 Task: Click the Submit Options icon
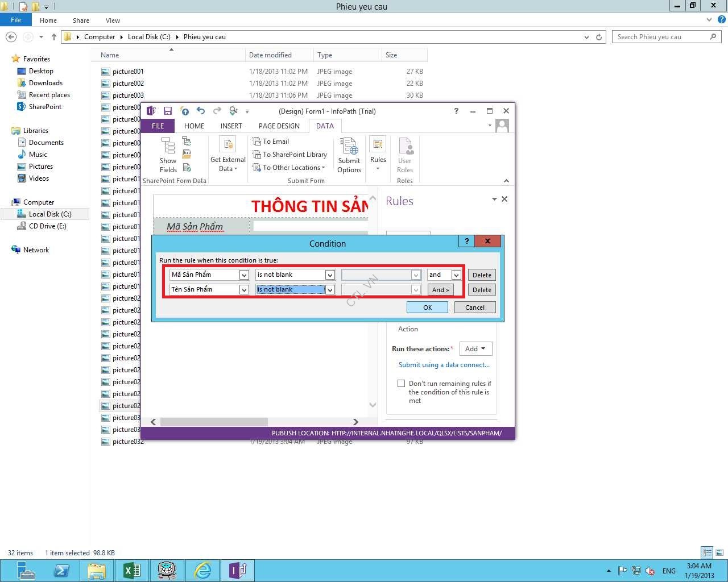pyautogui.click(x=349, y=147)
